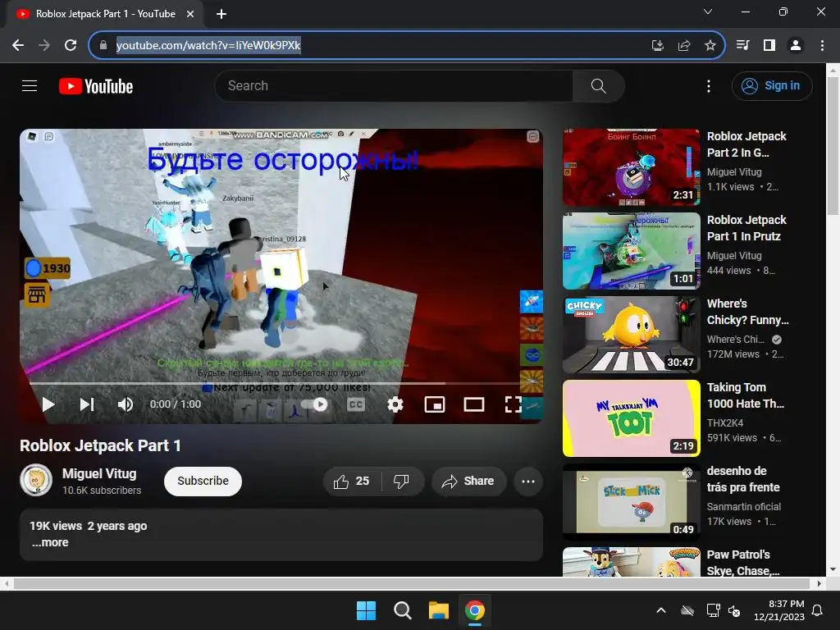The image size is (840, 630).
Task: Open media controls in Chrome toolbar
Action: click(x=742, y=45)
